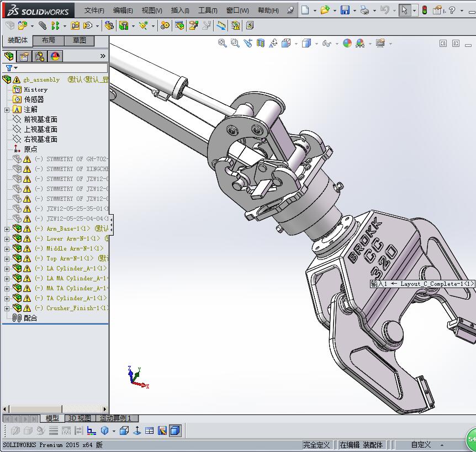
Task: Toggle the normal-to arrow icon in bottom toolbar
Action: 137,430
